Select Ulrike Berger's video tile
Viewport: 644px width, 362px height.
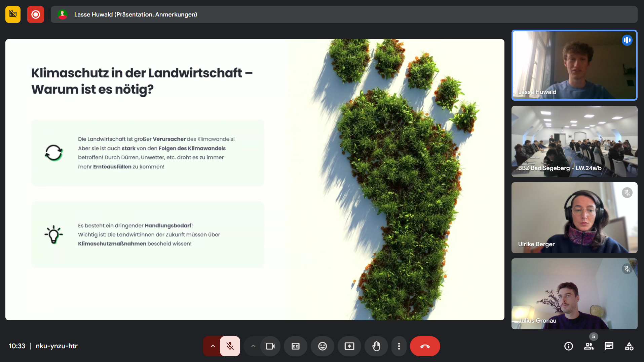(574, 218)
